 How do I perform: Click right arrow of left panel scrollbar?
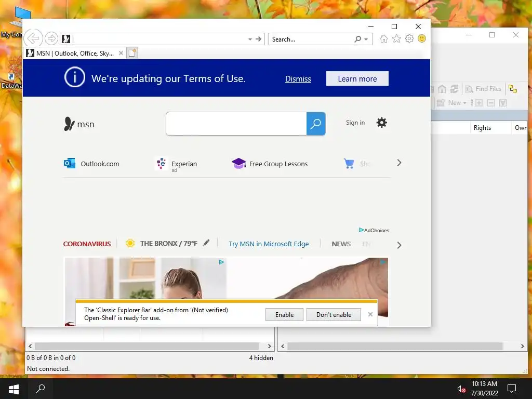pos(270,346)
